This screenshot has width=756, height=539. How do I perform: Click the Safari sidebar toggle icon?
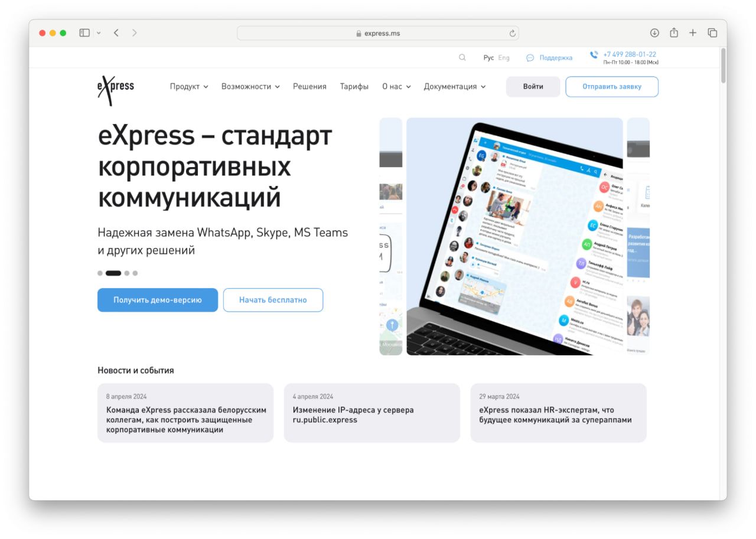(84, 33)
